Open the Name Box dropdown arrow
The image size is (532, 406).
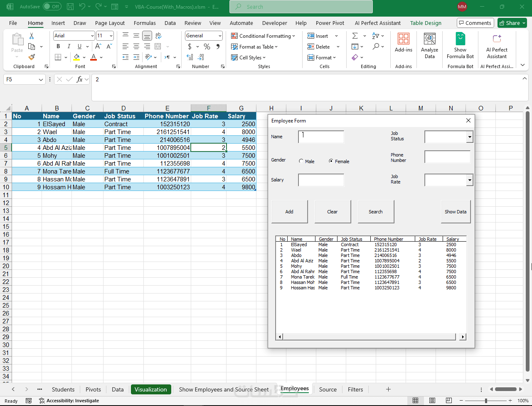coord(41,79)
